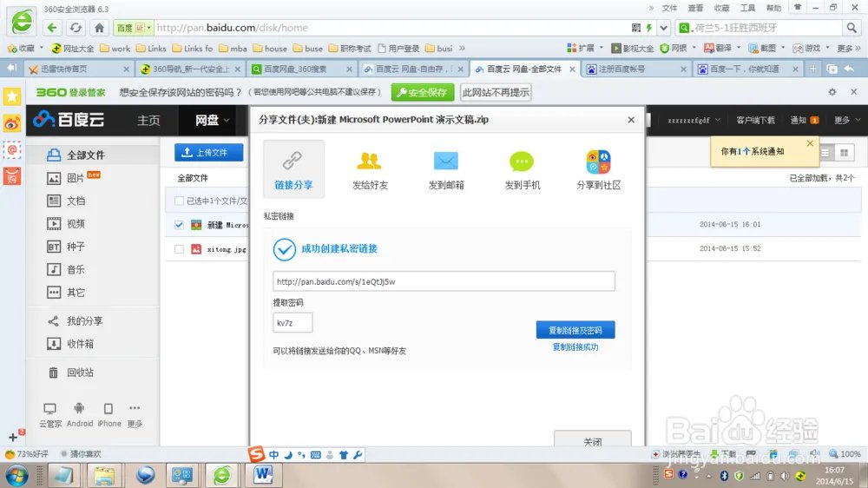Click 此网站不再提示 button
868x488 pixels.
point(496,92)
